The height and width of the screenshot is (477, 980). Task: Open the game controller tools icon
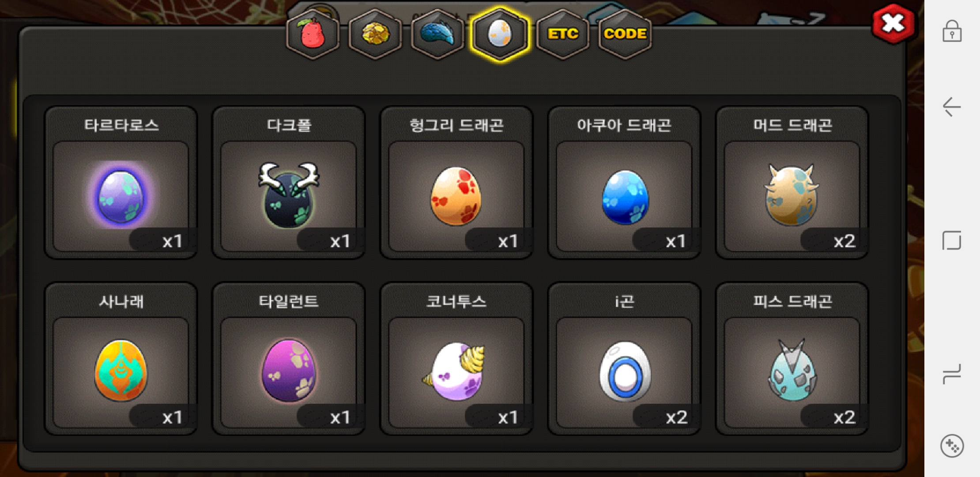coord(952,446)
